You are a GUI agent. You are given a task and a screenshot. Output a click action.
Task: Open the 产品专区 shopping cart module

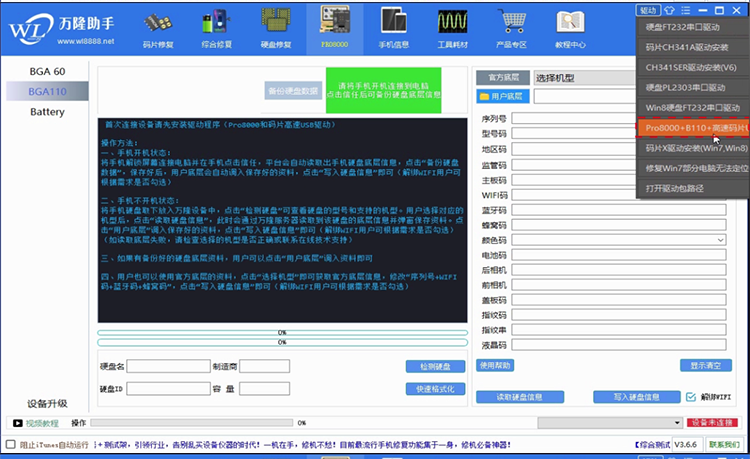point(511,30)
